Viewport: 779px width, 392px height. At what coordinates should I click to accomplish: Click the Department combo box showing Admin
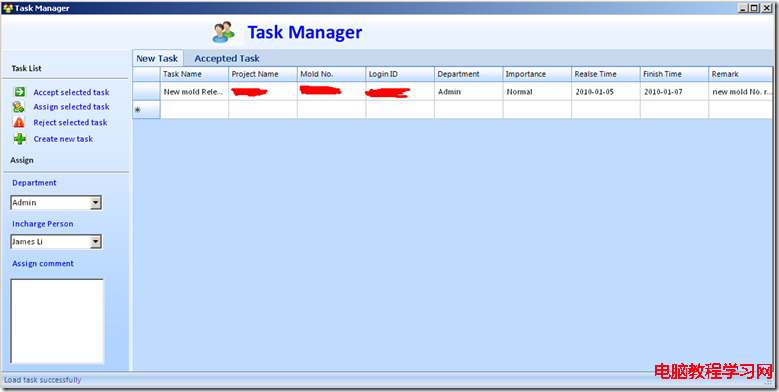56,203
